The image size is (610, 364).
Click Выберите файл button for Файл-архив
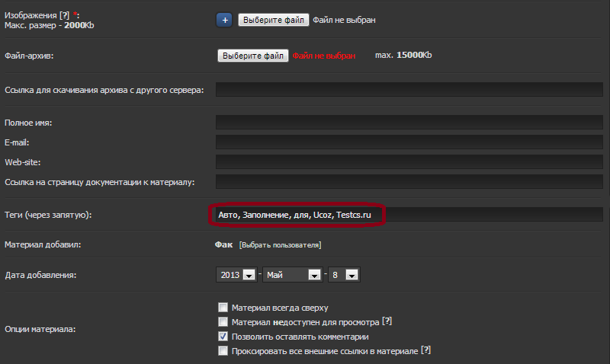[x=253, y=56]
